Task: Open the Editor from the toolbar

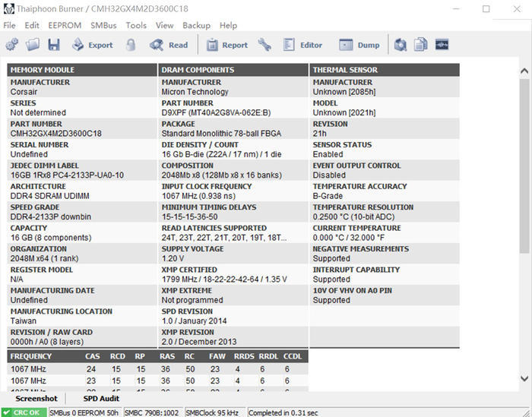Action: (302, 44)
